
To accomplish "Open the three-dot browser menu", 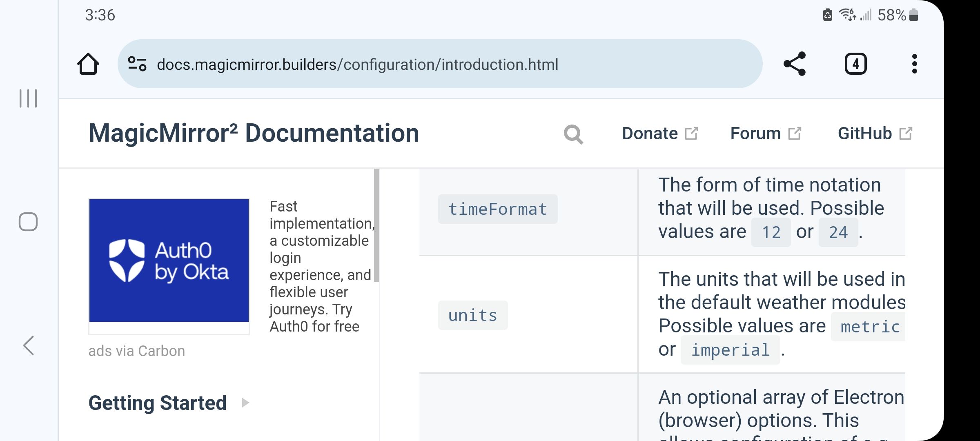I will 914,64.
